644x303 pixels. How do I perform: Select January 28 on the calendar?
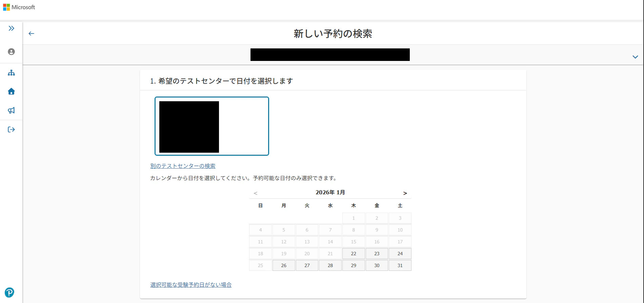click(x=330, y=265)
